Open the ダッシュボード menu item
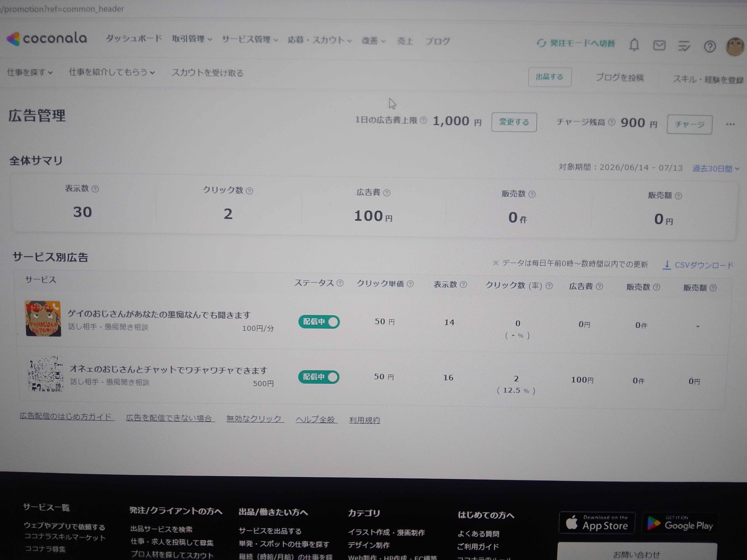This screenshot has width=747, height=560. [x=134, y=38]
